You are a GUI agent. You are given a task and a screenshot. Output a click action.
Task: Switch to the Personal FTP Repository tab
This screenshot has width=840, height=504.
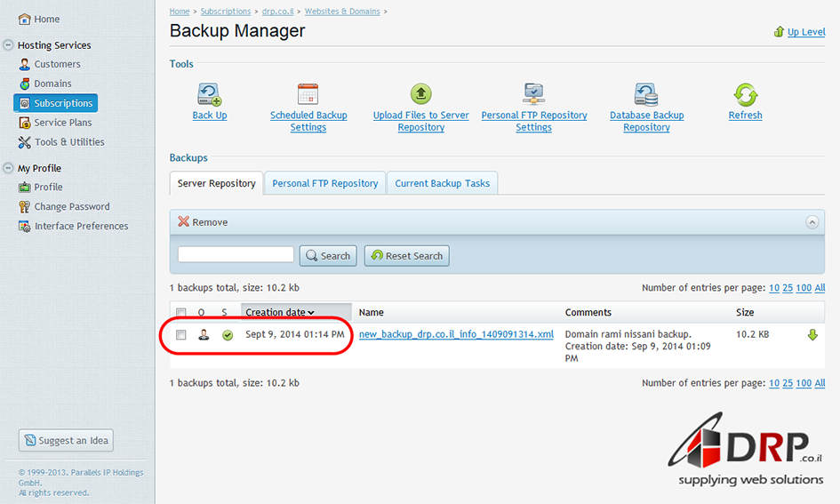pos(324,183)
